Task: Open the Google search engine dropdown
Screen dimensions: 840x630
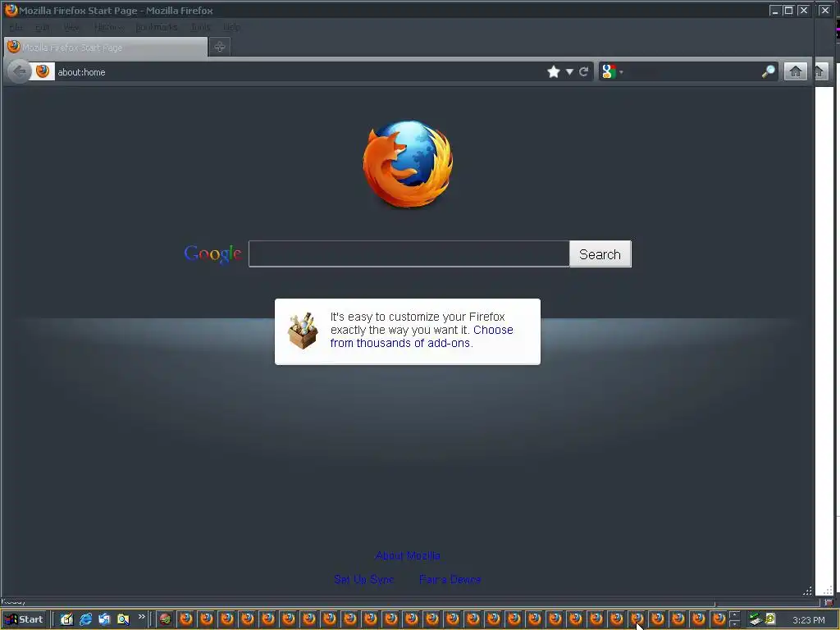Action: point(612,72)
